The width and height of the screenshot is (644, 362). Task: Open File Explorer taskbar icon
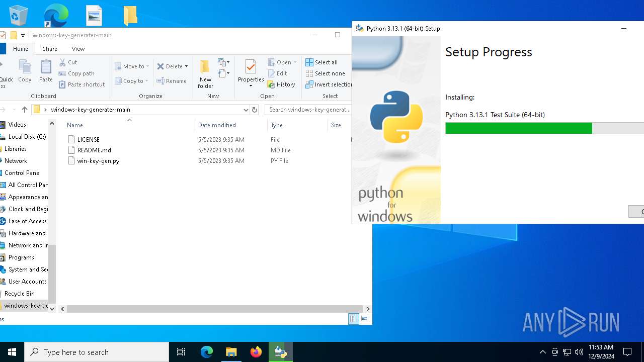click(231, 352)
